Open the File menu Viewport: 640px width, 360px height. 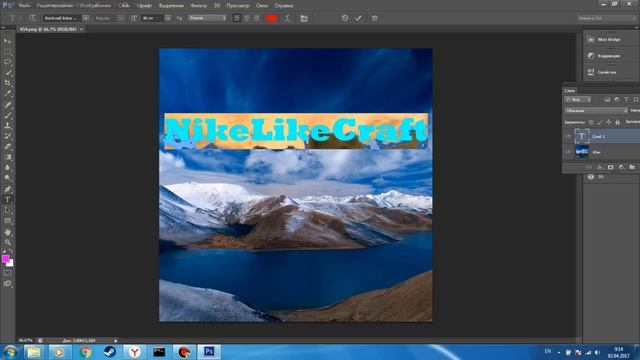[24, 6]
